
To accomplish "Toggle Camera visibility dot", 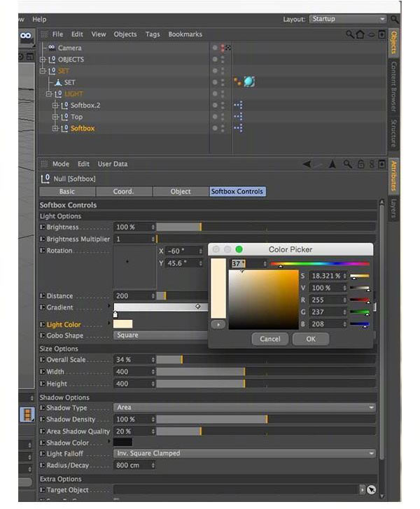I will [x=215, y=48].
